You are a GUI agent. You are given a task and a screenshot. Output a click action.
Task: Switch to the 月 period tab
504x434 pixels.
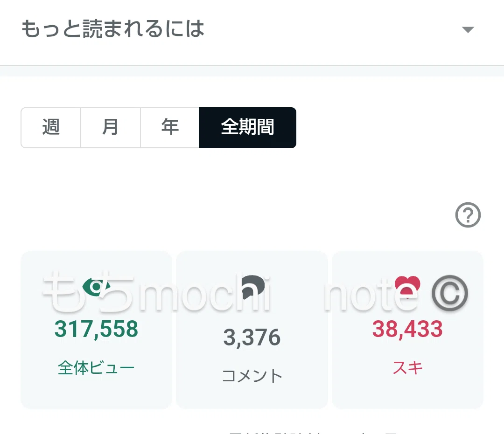pyautogui.click(x=111, y=127)
